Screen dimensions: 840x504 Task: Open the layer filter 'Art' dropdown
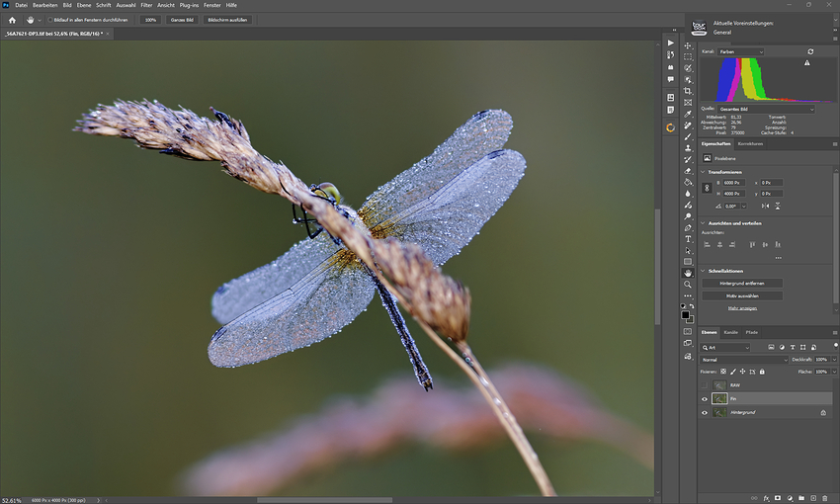pyautogui.click(x=724, y=348)
